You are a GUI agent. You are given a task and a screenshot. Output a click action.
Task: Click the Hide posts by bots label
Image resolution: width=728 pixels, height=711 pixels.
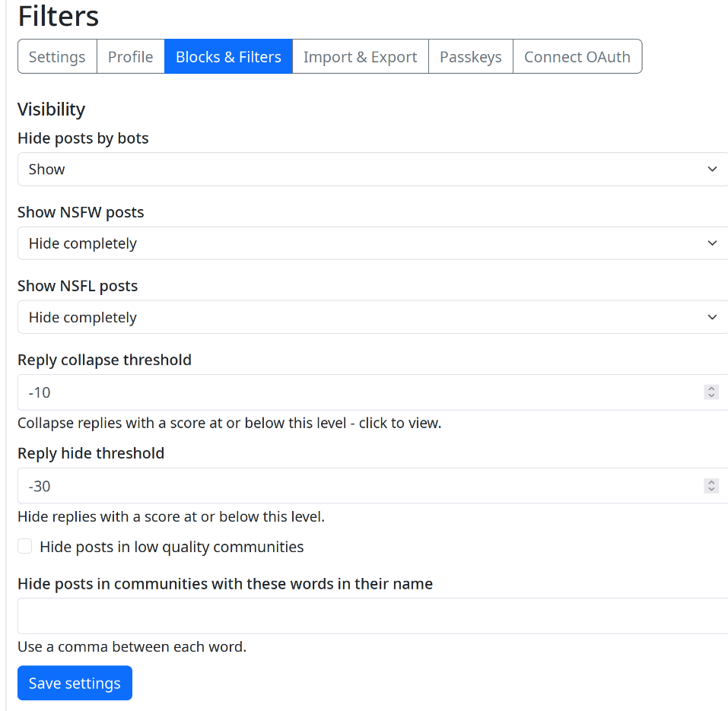[83, 138]
